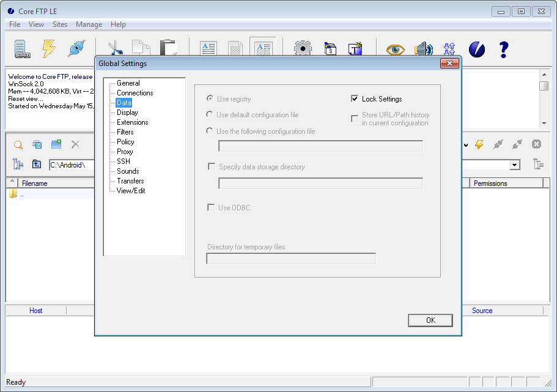Click the Copy pages icon

point(141,48)
